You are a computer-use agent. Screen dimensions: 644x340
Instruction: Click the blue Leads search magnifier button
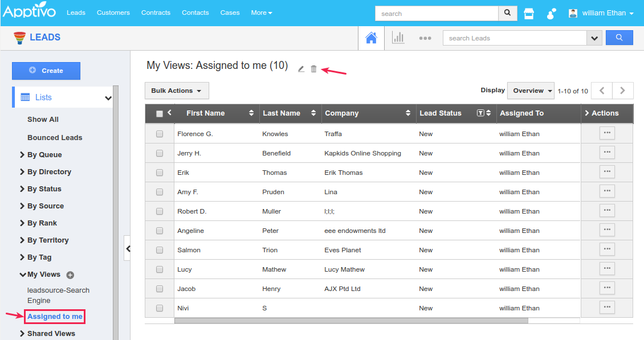[x=619, y=38]
